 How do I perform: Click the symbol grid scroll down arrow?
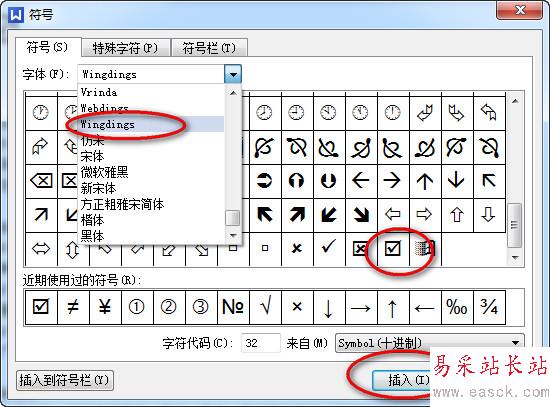coord(515,258)
